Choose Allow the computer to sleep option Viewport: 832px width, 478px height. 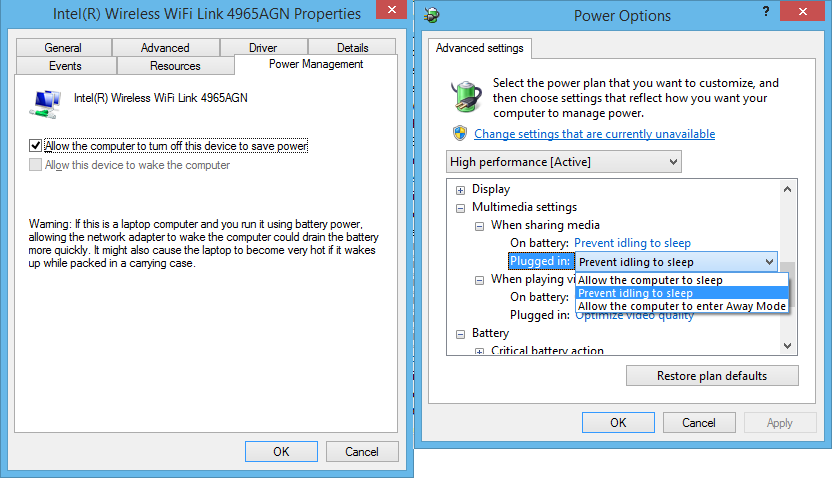point(682,280)
